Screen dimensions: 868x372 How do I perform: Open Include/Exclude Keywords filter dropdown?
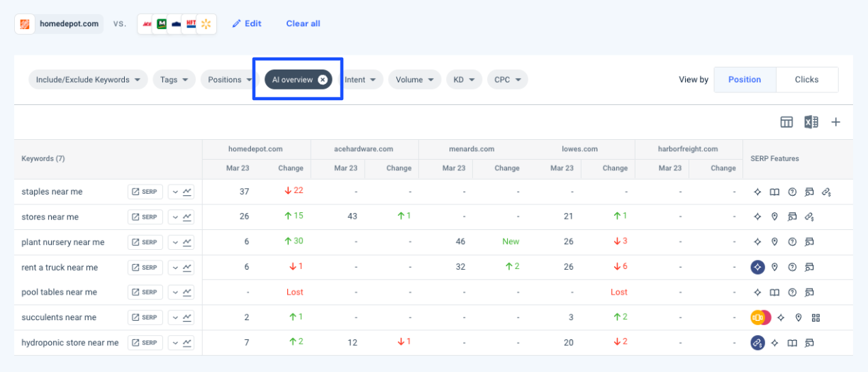88,80
